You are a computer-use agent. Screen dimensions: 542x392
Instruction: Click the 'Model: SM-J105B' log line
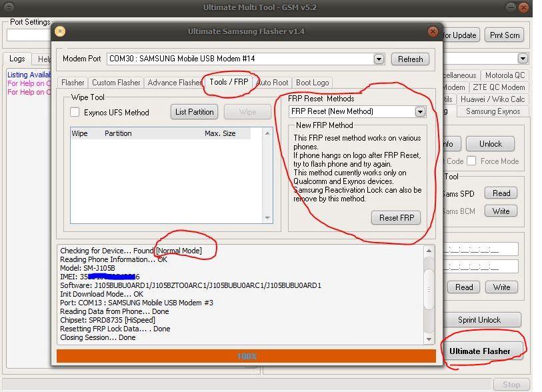87,268
